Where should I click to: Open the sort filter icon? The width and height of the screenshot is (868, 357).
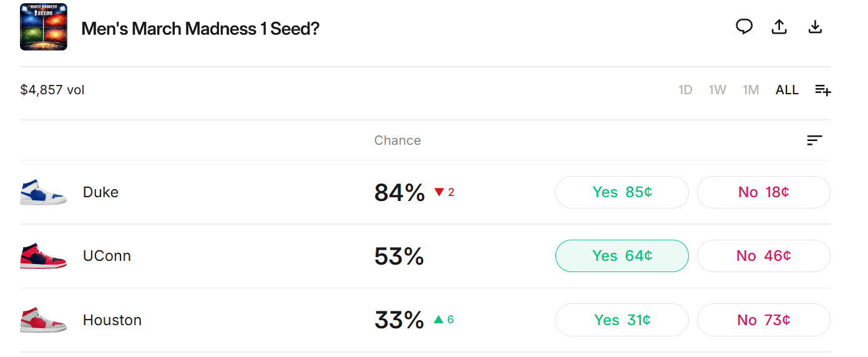click(x=814, y=140)
